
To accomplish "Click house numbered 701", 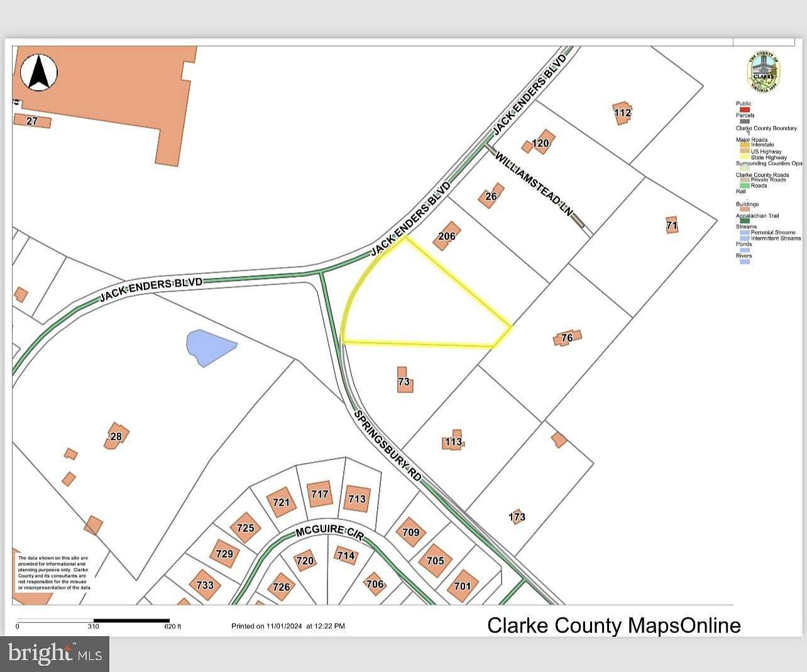I will click(x=463, y=586).
